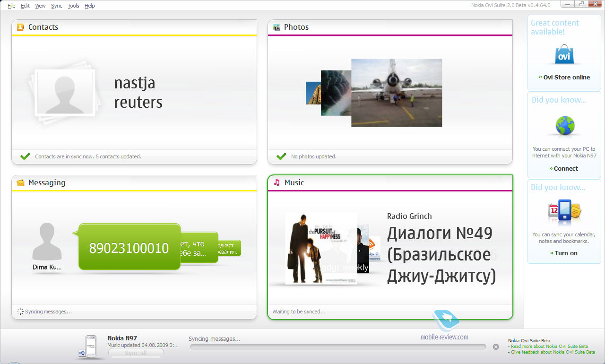This screenshot has height=364, width=605.
Task: Click the Photos camera header icon
Action: coord(277,27)
